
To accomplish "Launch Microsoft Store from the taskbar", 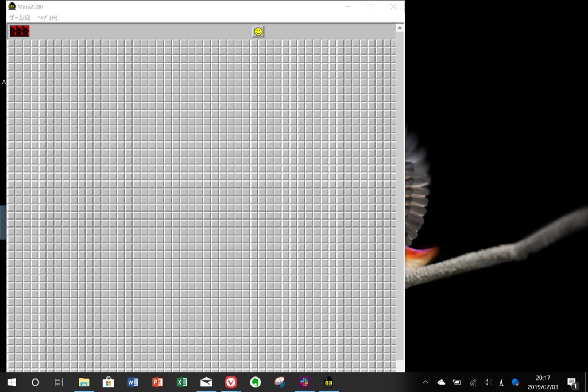I will pos(108,382).
